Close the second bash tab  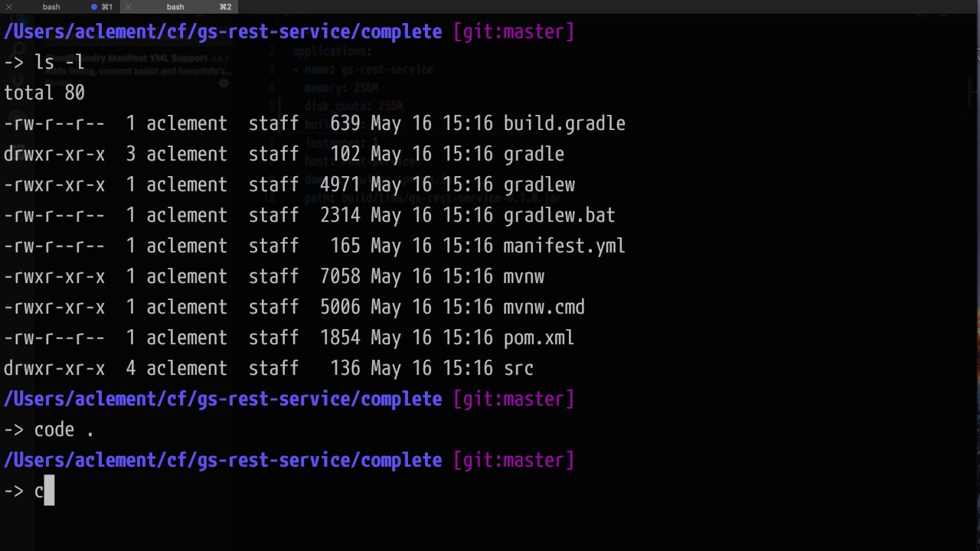(128, 7)
